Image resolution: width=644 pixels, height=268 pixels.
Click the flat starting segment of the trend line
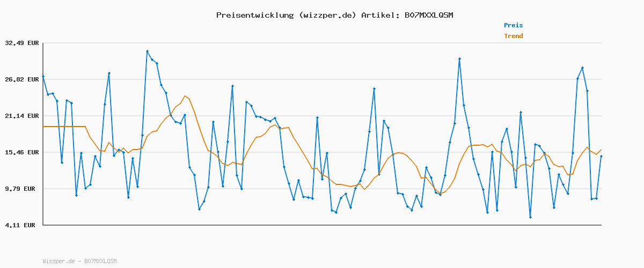64,126
